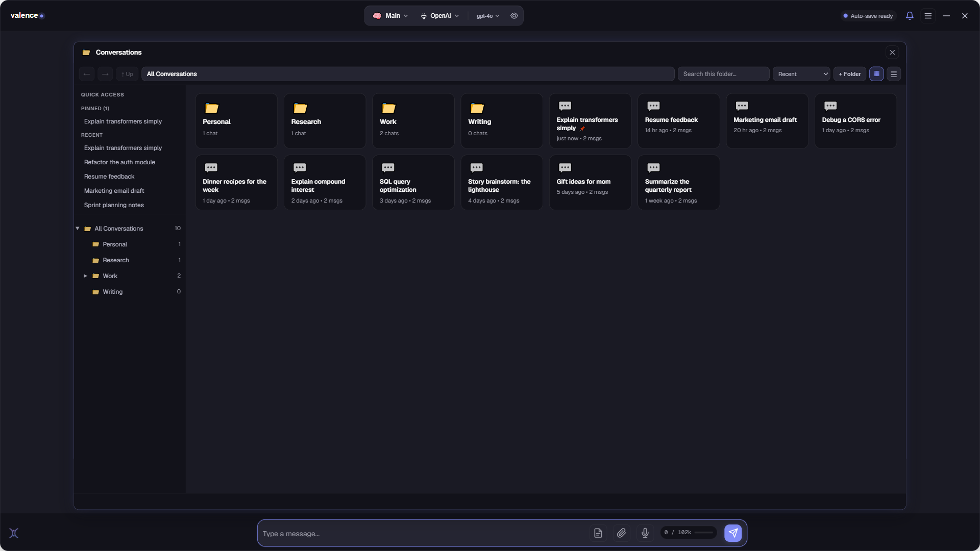
Task: Open the Research folder card
Action: pos(325,121)
